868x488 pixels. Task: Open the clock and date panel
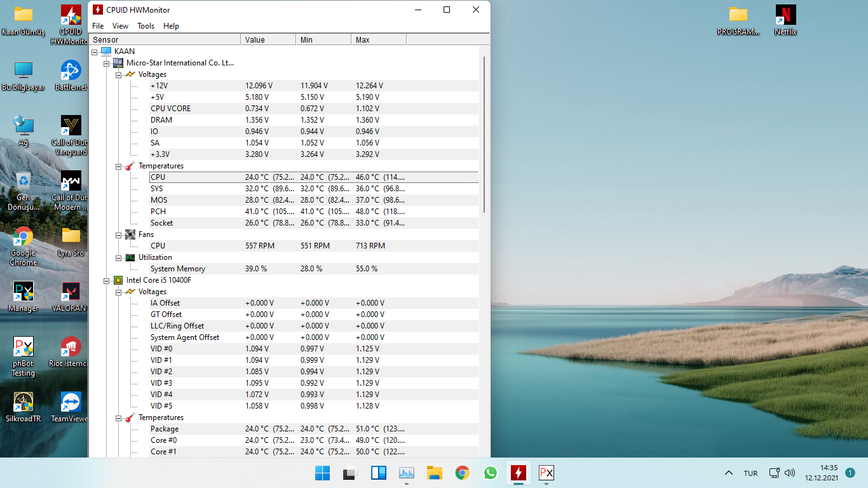point(821,473)
